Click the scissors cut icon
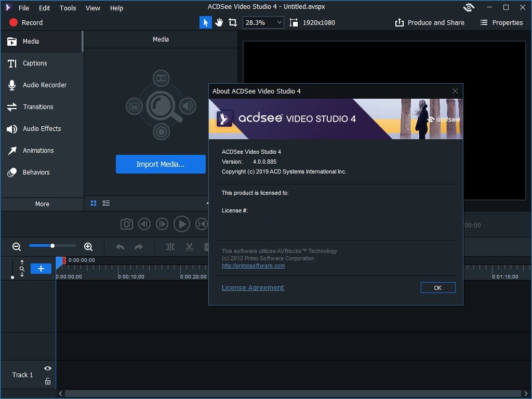532x399 pixels. 189,247
